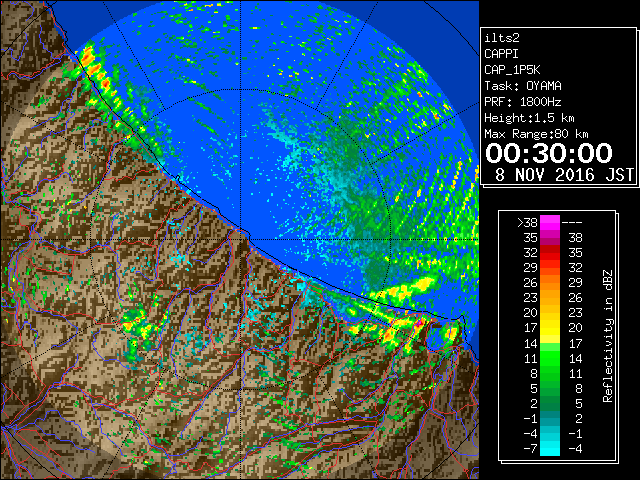Click the 00:30:00 timestamp
Viewport: 640px width, 480px height.
pyautogui.click(x=549, y=153)
